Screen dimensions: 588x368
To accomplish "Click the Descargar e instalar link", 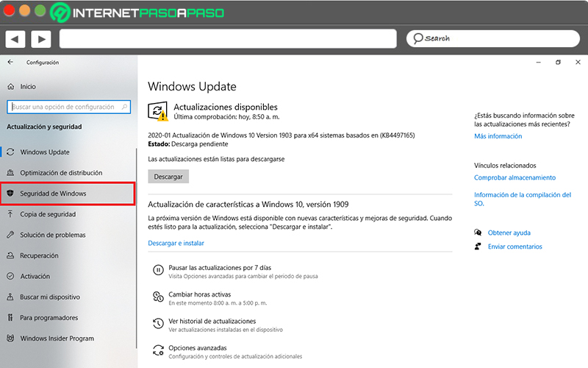I will pyautogui.click(x=176, y=243).
